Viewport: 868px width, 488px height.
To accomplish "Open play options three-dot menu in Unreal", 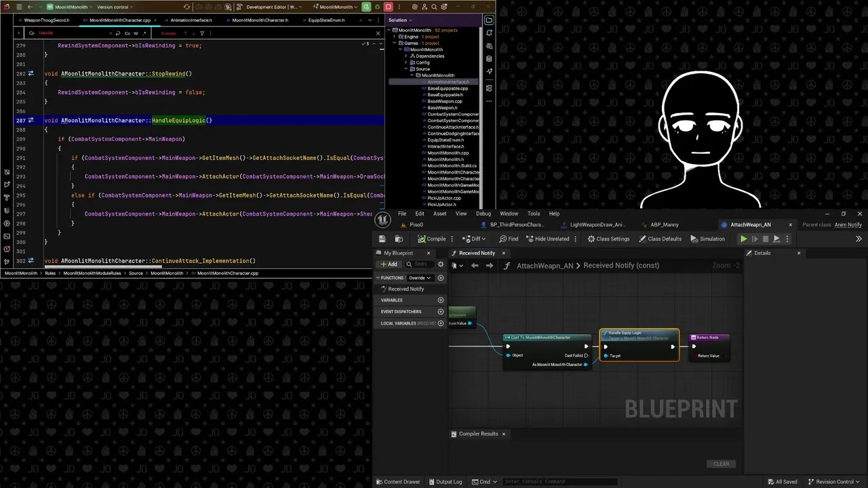I will tap(787, 239).
